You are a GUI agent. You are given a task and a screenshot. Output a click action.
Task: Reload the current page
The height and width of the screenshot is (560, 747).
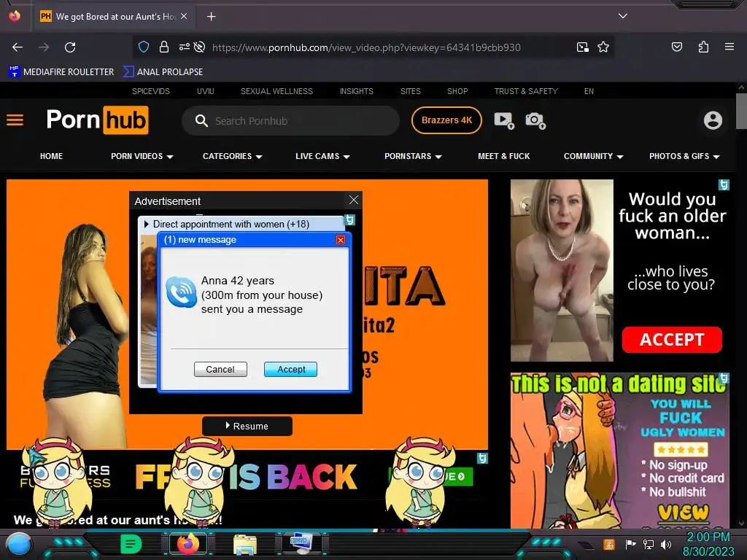pyautogui.click(x=70, y=47)
